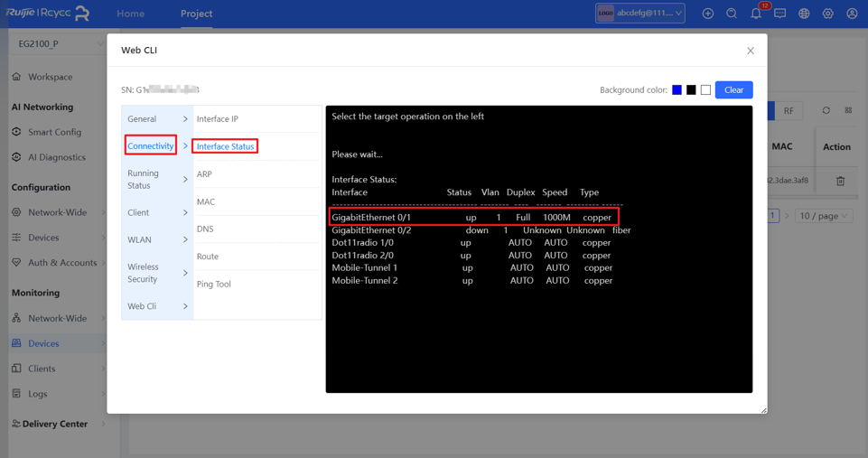Click the globe language icon

click(x=804, y=14)
